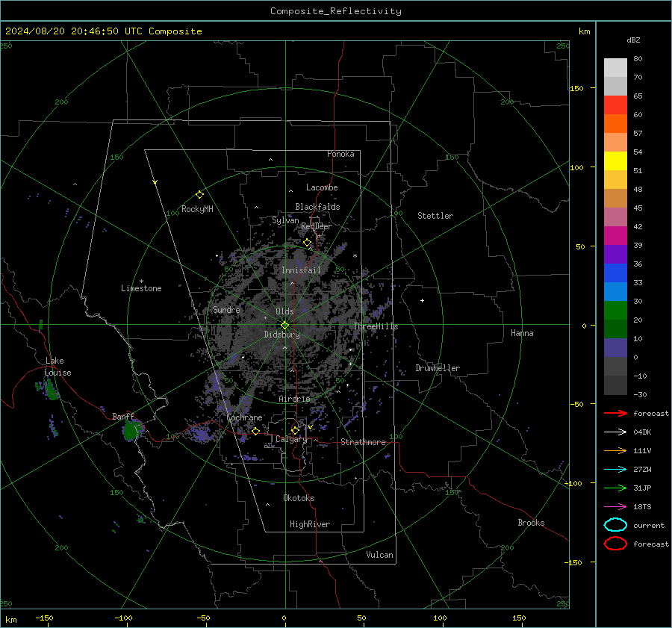672x628 pixels.
Task: Select the pink 45-42 dBZ swatch
Action: [x=615, y=217]
